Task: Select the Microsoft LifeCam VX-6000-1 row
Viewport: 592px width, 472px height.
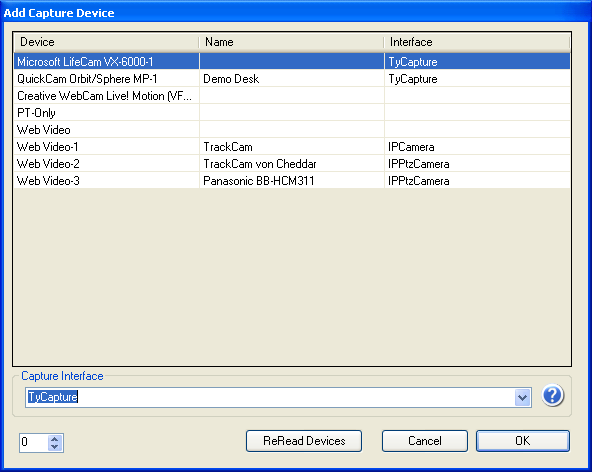Action: (292, 62)
